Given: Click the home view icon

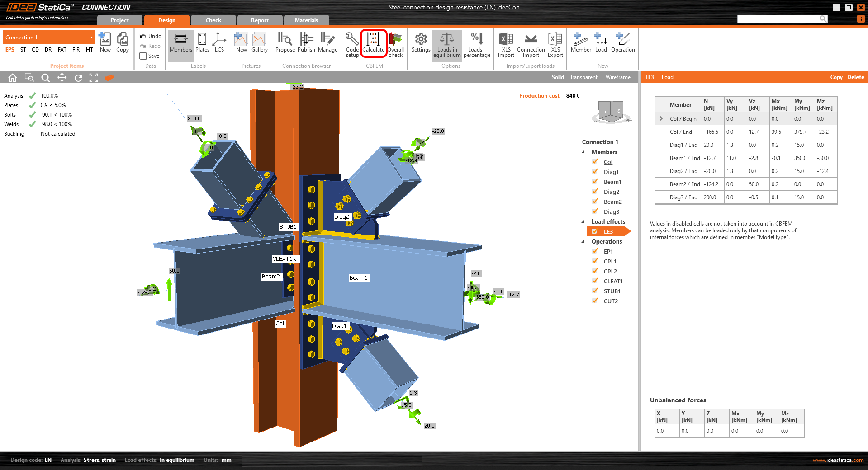Looking at the screenshot, I should (13, 78).
